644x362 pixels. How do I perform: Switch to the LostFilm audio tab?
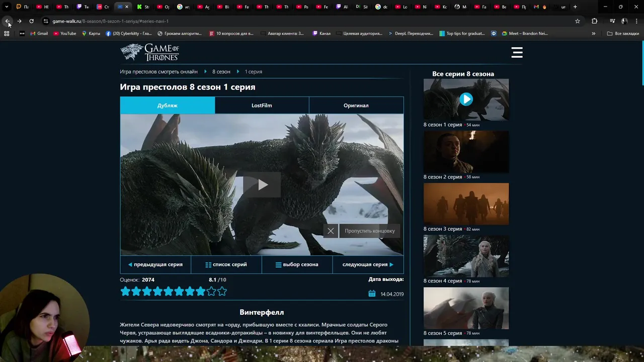(262, 106)
